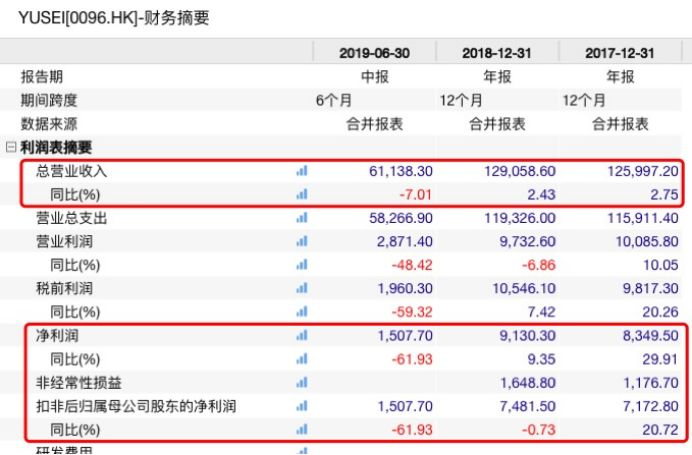
Task: Click the 2017-12-31 column header
Action: tap(619, 53)
